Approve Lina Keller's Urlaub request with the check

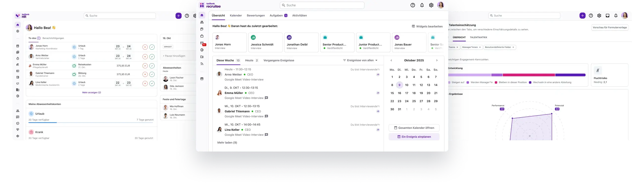coord(152,83)
